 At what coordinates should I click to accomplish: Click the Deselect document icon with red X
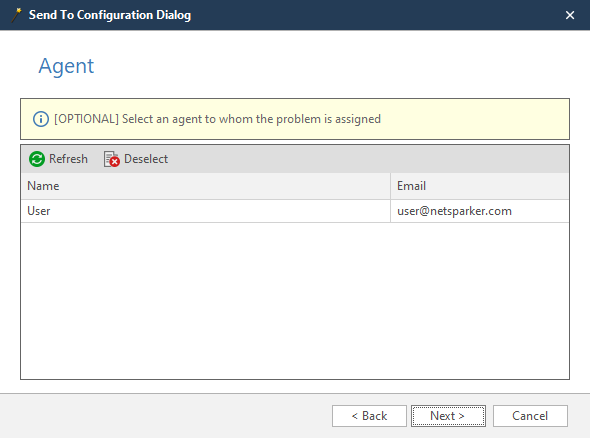pyautogui.click(x=112, y=159)
